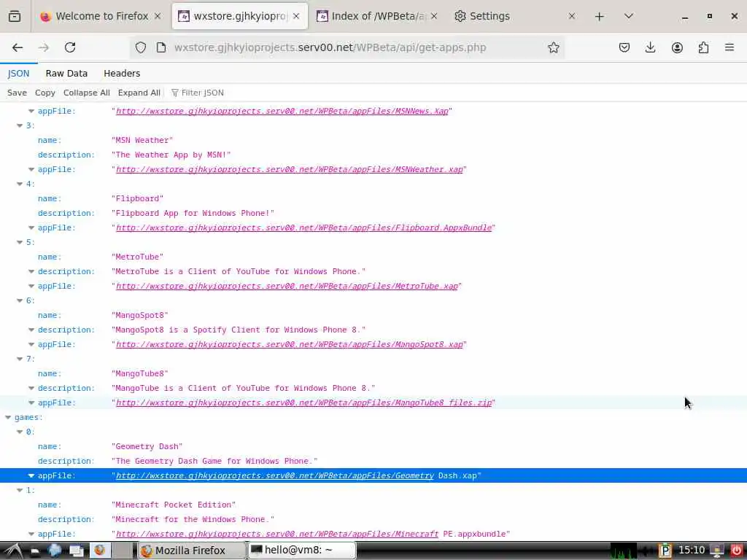This screenshot has height=560, width=747.
Task: Collapse array item 7
Action: [x=20, y=359]
